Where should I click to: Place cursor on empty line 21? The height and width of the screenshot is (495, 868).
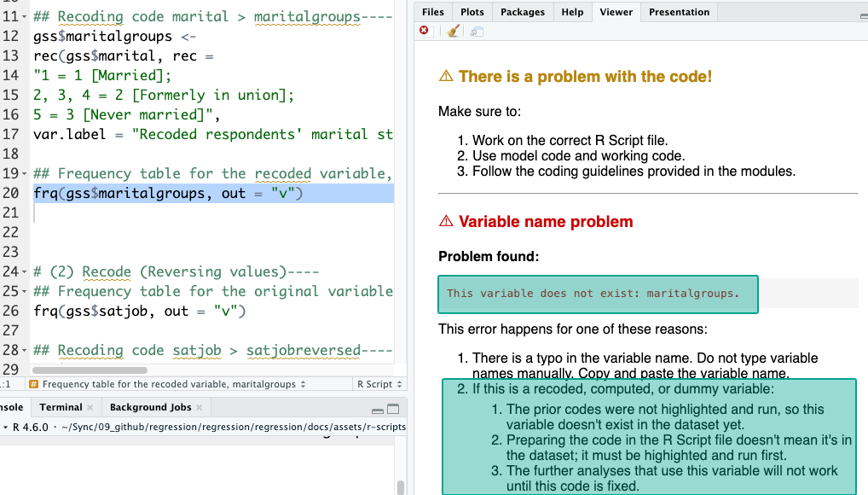[x=213, y=213]
